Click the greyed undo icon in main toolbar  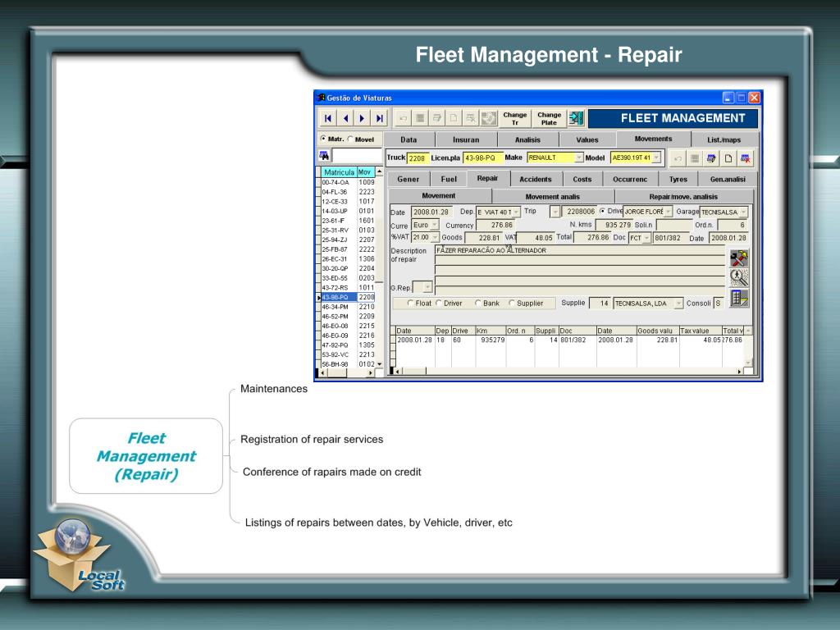pos(404,118)
